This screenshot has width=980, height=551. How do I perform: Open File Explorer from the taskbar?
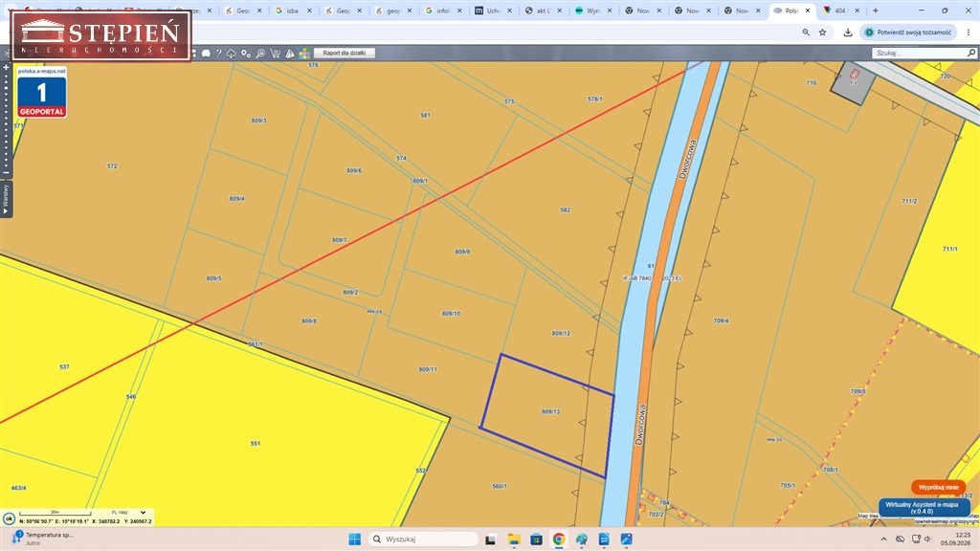tap(514, 540)
